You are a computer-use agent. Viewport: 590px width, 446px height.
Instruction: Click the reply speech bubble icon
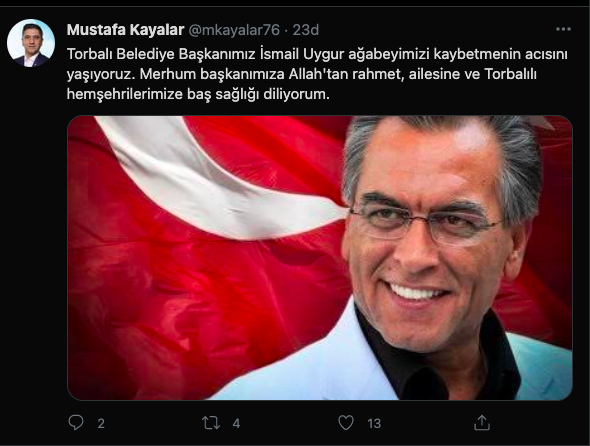pos(76,423)
